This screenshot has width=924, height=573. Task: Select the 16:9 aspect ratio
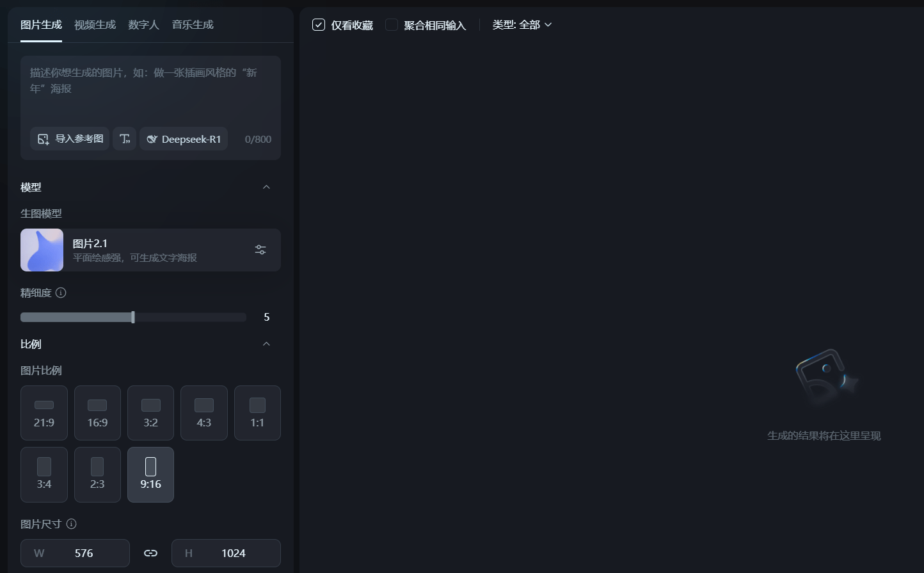[x=97, y=413]
